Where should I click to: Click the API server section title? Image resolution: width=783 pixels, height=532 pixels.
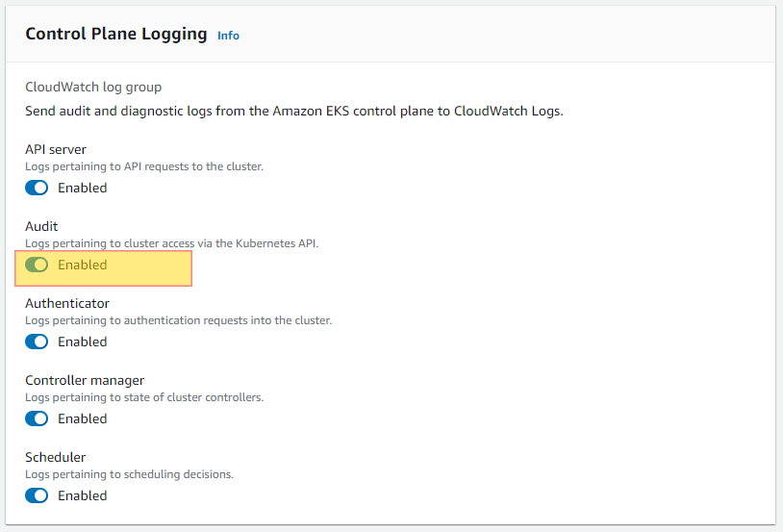coord(56,149)
